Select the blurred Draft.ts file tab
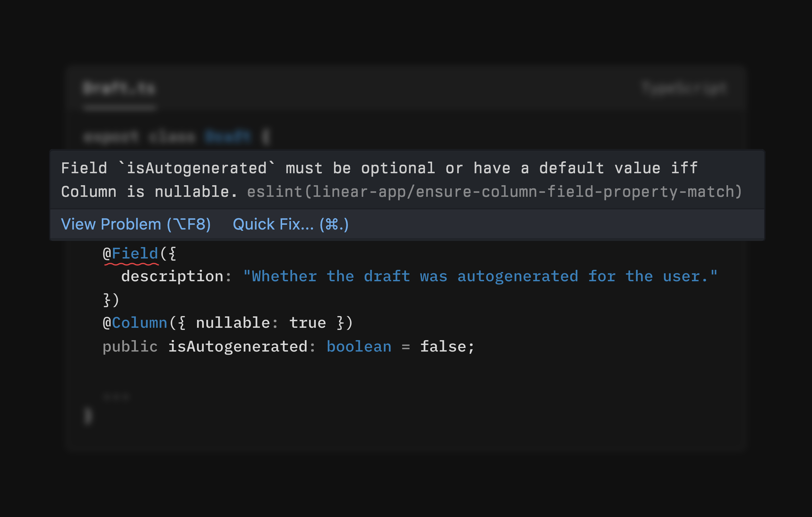 [119, 88]
